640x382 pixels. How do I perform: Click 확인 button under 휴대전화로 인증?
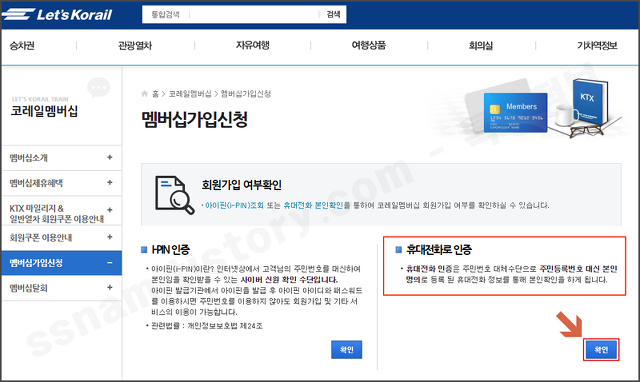tap(601, 350)
